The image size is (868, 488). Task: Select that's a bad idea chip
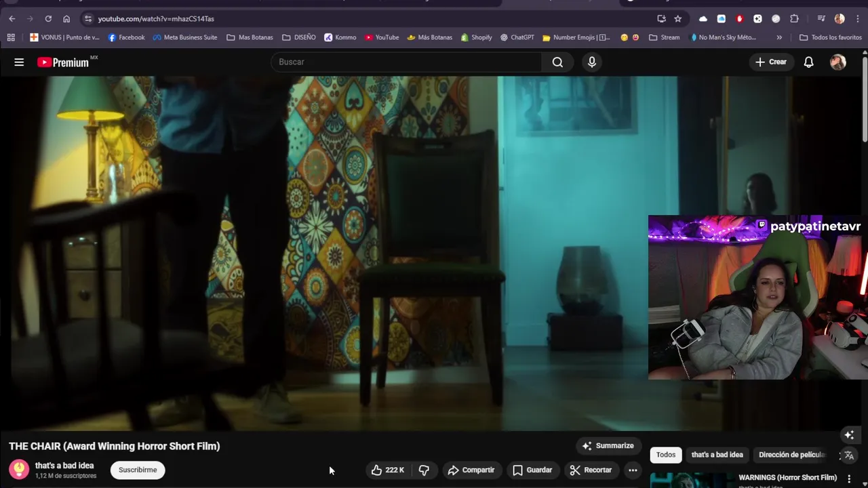pos(717,455)
